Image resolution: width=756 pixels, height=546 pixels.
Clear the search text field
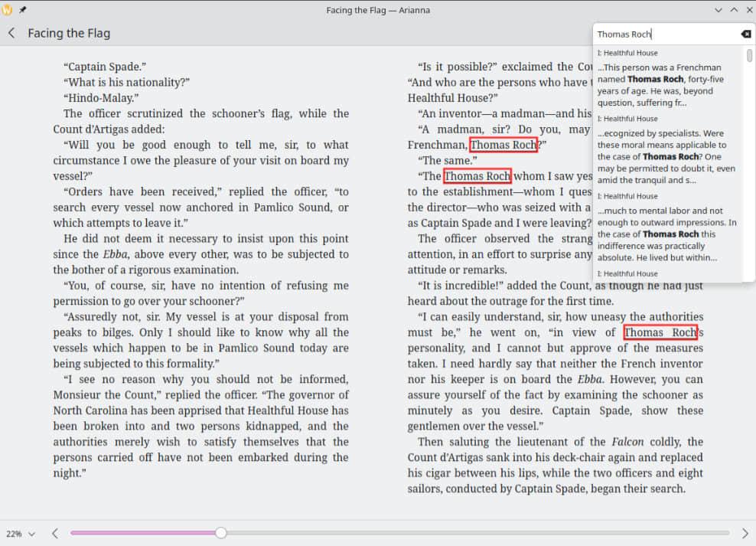pos(745,34)
